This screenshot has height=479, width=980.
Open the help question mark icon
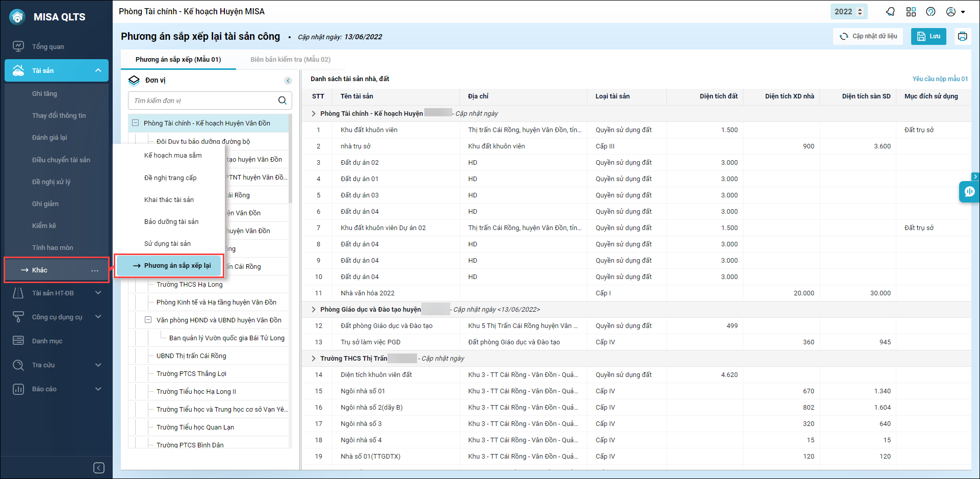(x=931, y=12)
